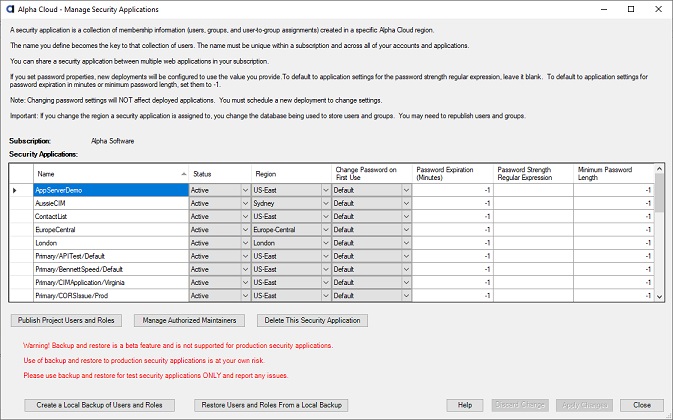Image resolution: width=673 pixels, height=420 pixels.
Task: Click the row header beside AussieCIM
Action: (x=21, y=203)
